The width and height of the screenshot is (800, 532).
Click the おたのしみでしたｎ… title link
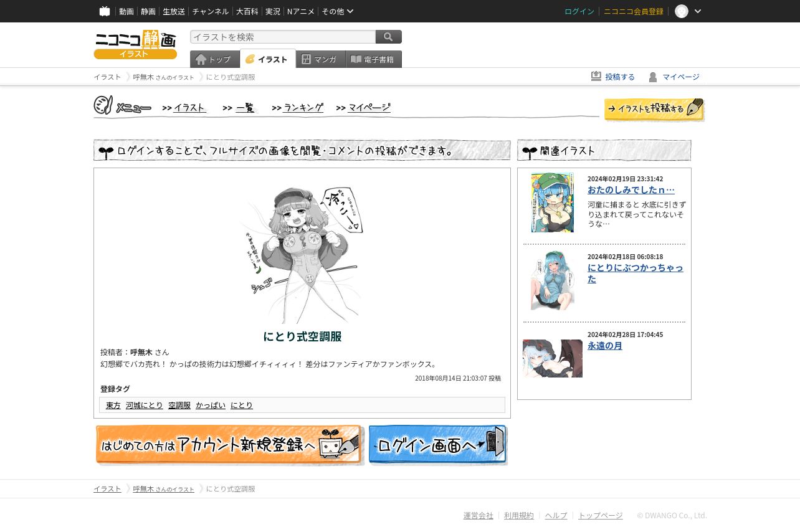pyautogui.click(x=631, y=190)
